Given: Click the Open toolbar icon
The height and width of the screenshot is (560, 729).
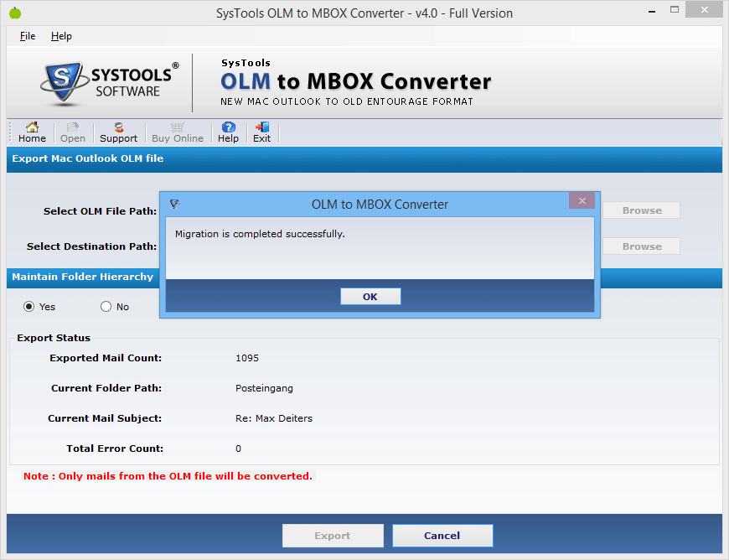Looking at the screenshot, I should point(73,132).
